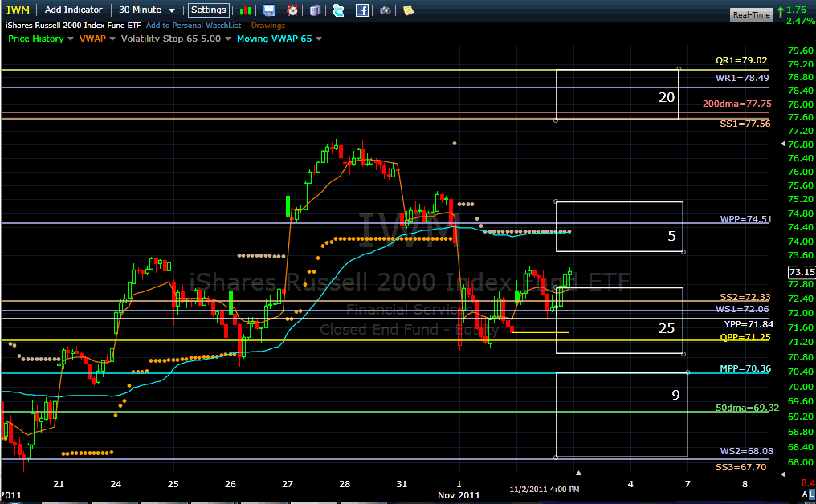The height and width of the screenshot is (504, 816).
Task: Click the WS2=68.08 level label
Action: point(746,451)
